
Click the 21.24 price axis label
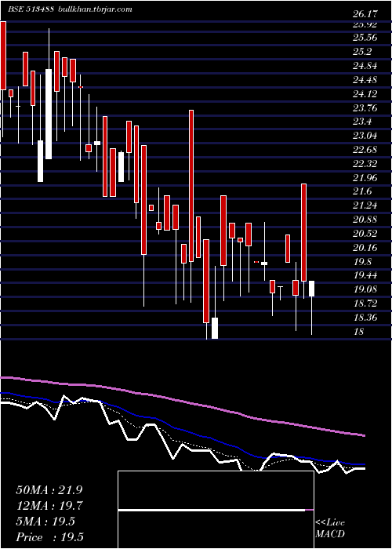click(365, 205)
